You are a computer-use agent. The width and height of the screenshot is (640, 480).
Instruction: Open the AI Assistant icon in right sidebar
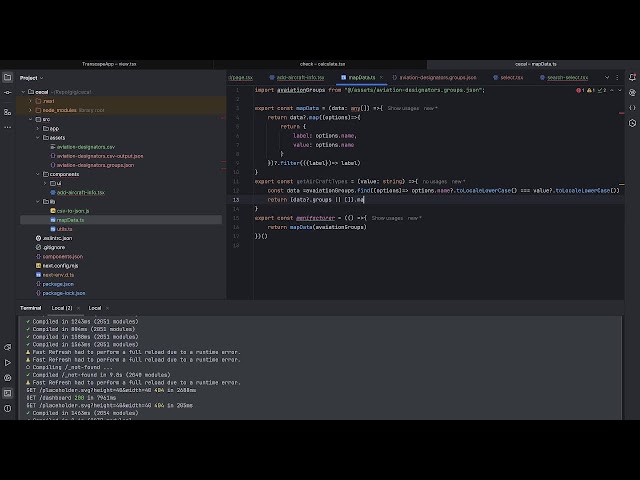tap(632, 93)
